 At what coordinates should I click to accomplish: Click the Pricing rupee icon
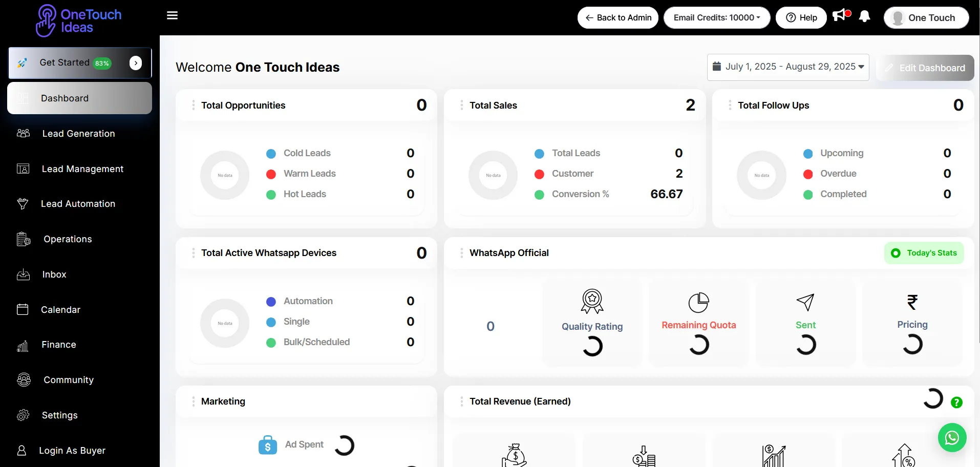coord(912,302)
